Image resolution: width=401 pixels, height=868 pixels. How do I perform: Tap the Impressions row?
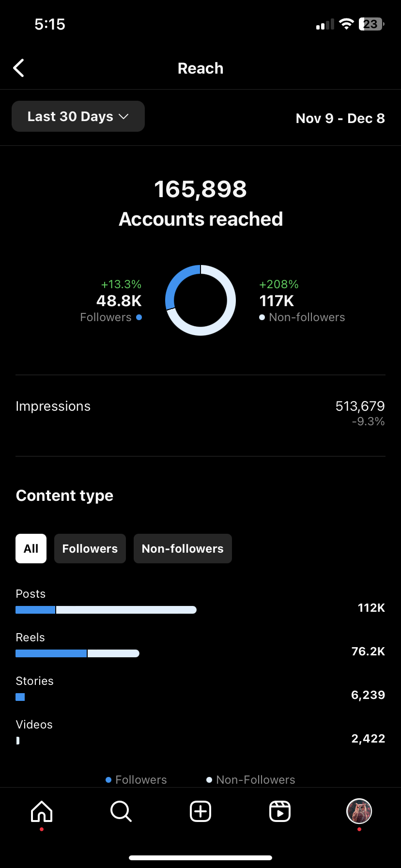coord(200,414)
